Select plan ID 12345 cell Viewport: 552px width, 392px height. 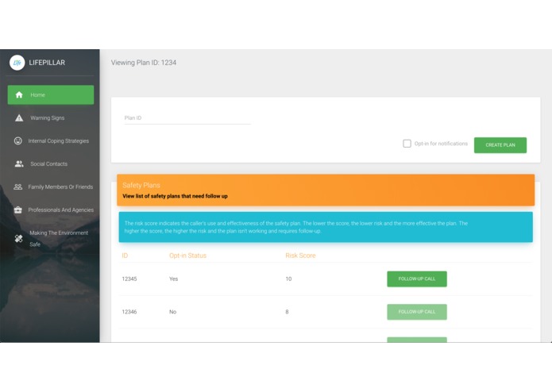pyautogui.click(x=129, y=279)
